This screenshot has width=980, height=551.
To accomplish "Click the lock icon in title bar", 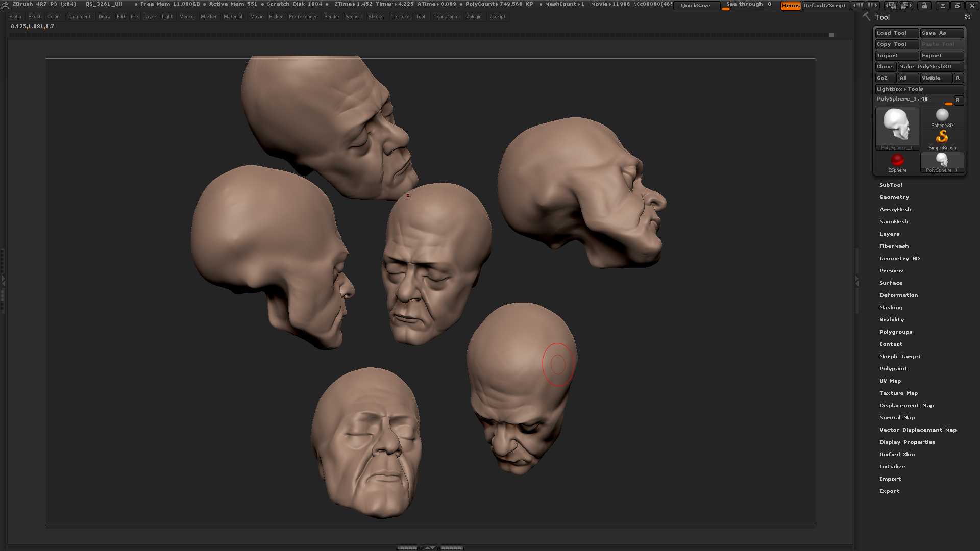I will click(924, 6).
